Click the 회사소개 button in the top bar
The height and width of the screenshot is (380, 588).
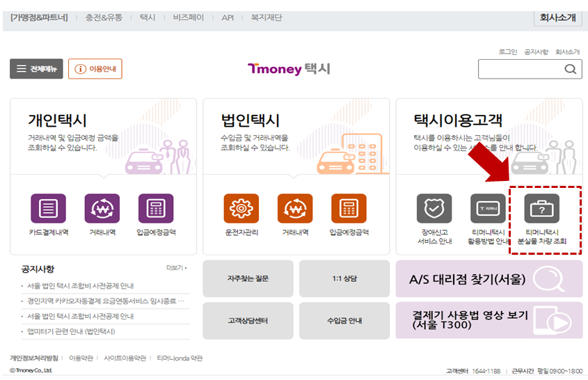point(557,17)
